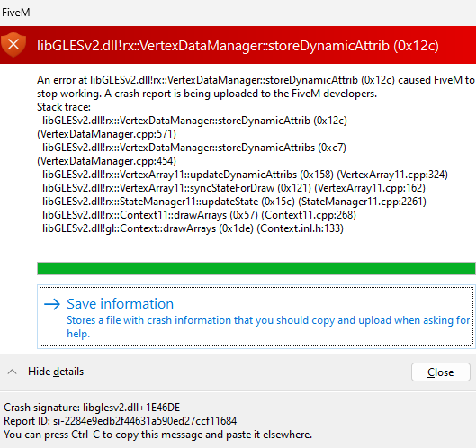Viewport: 476px width, 448px height.
Task: Click the Ctrl-C copy hint message
Action: click(x=157, y=435)
